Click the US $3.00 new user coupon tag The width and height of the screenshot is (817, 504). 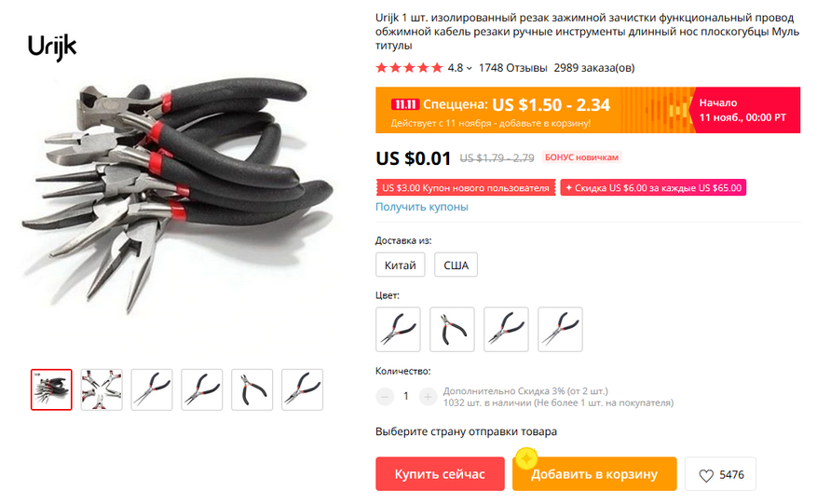point(466,187)
